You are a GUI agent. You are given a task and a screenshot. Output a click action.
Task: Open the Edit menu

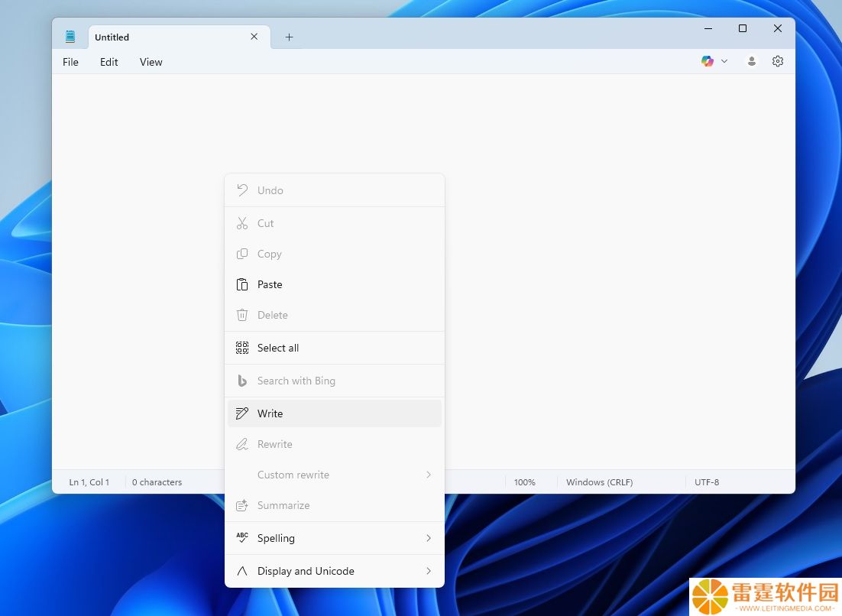tap(109, 63)
